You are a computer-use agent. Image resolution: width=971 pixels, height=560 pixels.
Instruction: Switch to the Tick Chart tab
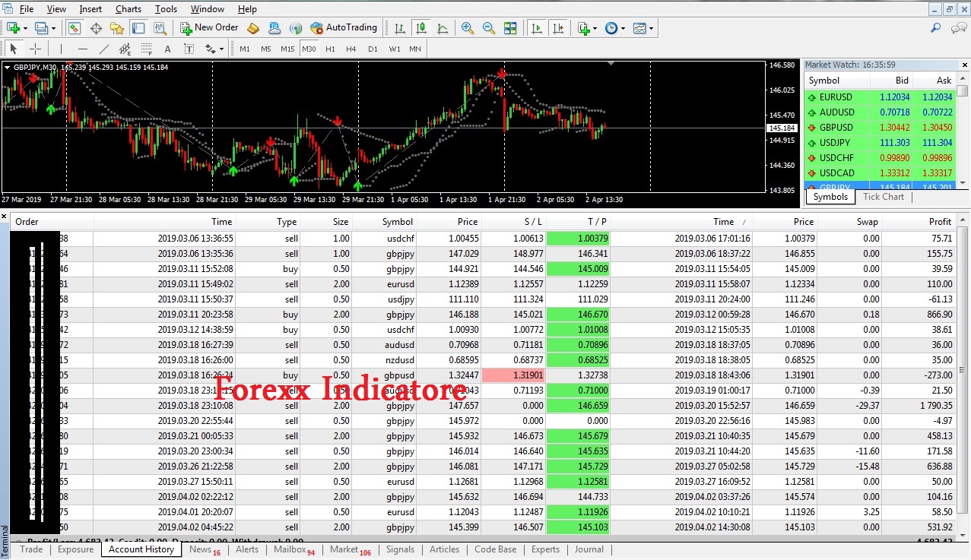point(883,197)
